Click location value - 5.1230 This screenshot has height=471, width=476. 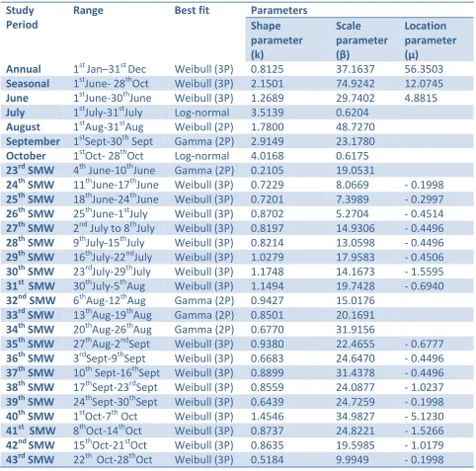pos(424,417)
